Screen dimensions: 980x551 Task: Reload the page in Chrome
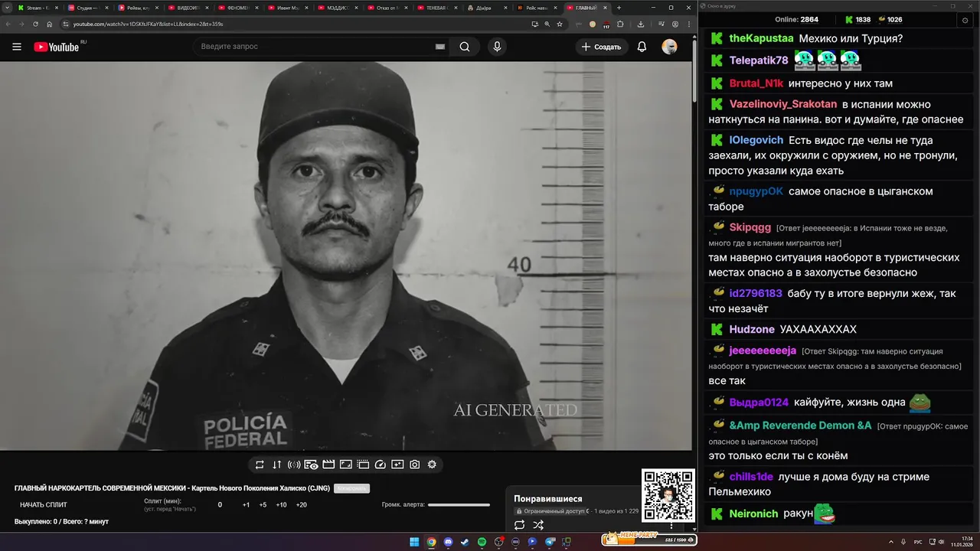tap(36, 24)
